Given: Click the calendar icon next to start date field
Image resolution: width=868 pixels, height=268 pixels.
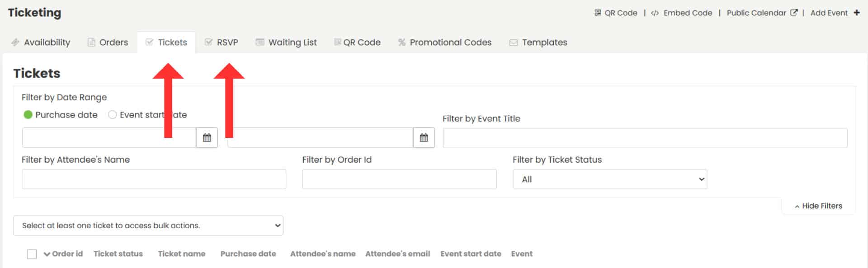Looking at the screenshot, I should (x=207, y=137).
